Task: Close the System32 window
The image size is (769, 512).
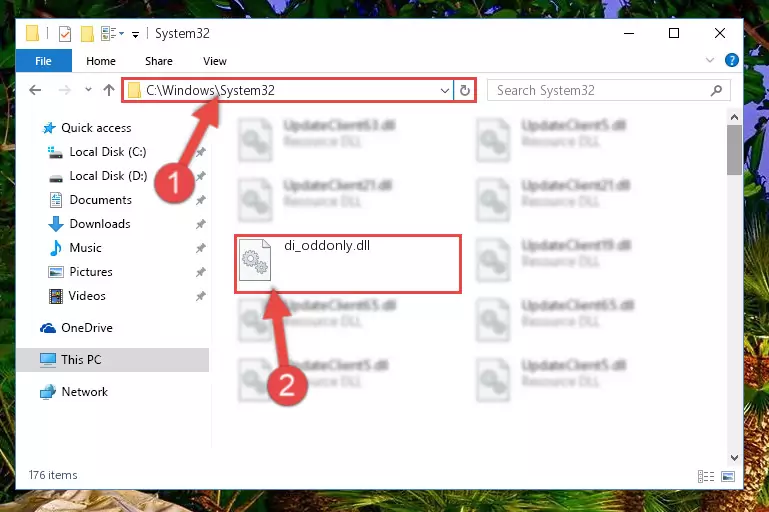Action: (x=719, y=33)
